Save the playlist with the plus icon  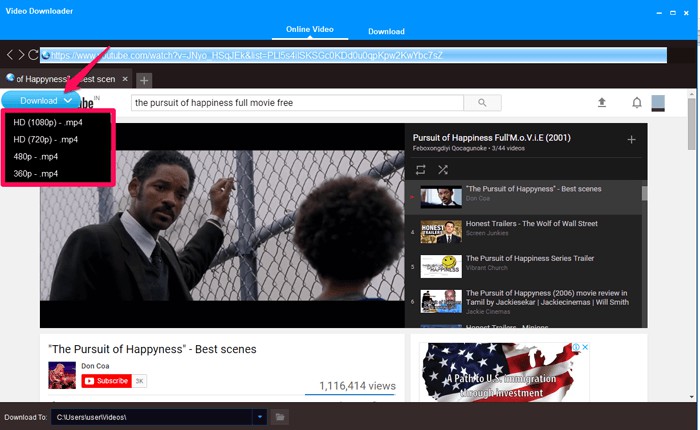(x=631, y=140)
